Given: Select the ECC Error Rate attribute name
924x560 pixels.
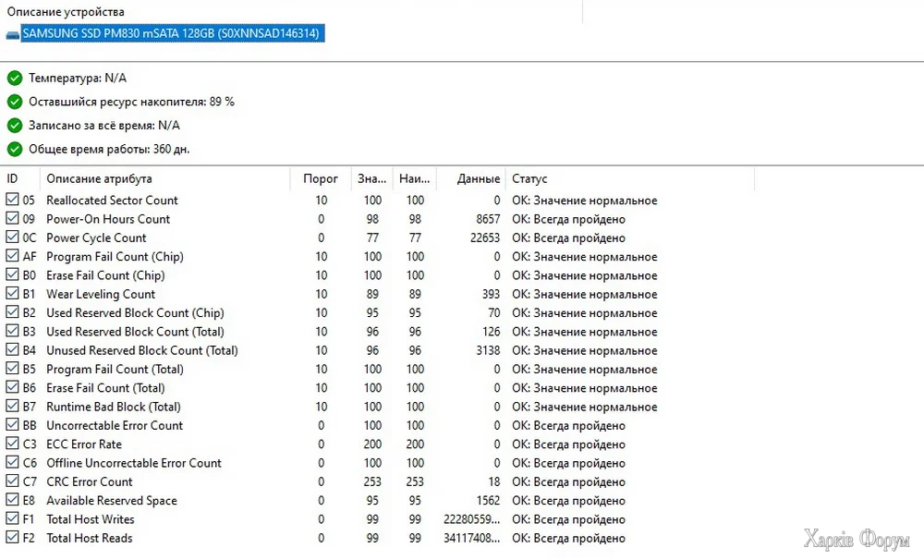Looking at the screenshot, I should (84, 444).
